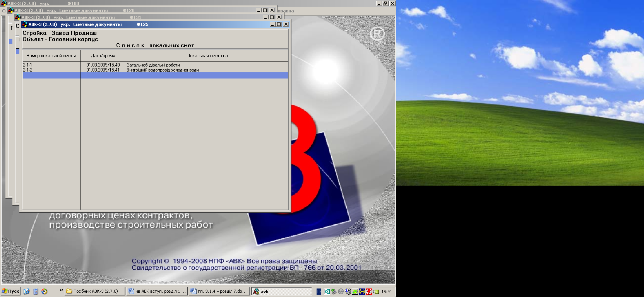Close the Ф125 Сметные документы window
This screenshot has width=644, height=297.
pyautogui.click(x=286, y=24)
